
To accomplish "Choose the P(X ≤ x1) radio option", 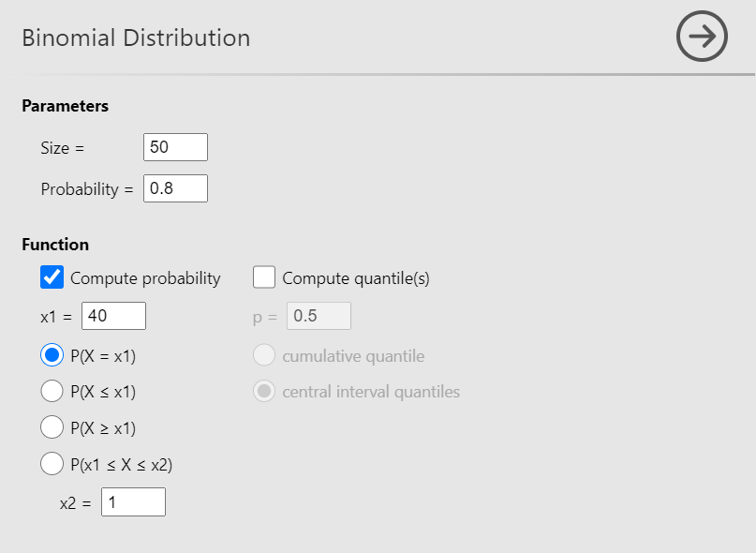I will (x=52, y=391).
